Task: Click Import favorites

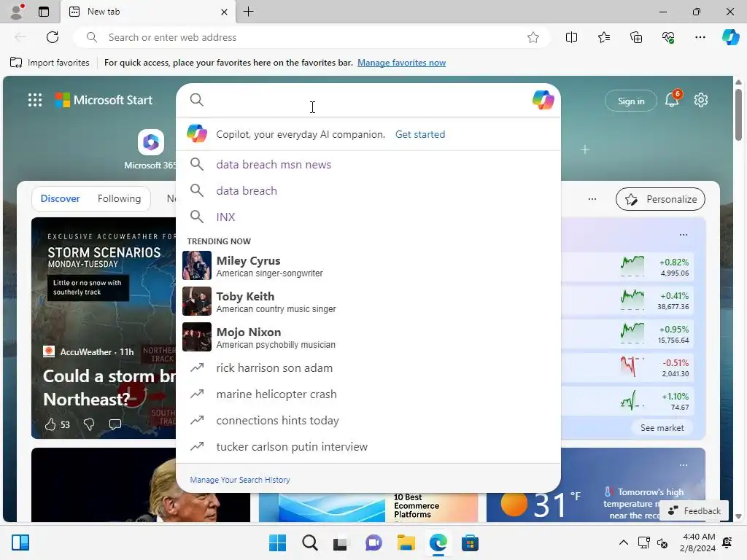Action: click(x=50, y=63)
